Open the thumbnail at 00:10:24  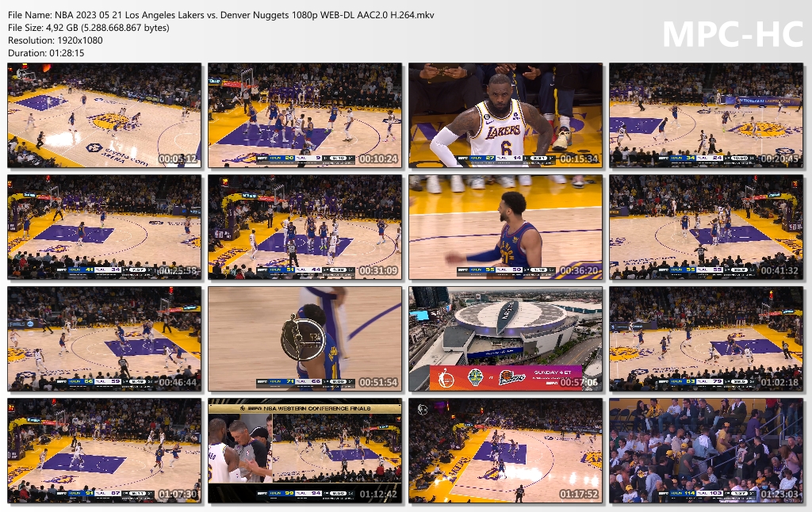[x=305, y=115]
